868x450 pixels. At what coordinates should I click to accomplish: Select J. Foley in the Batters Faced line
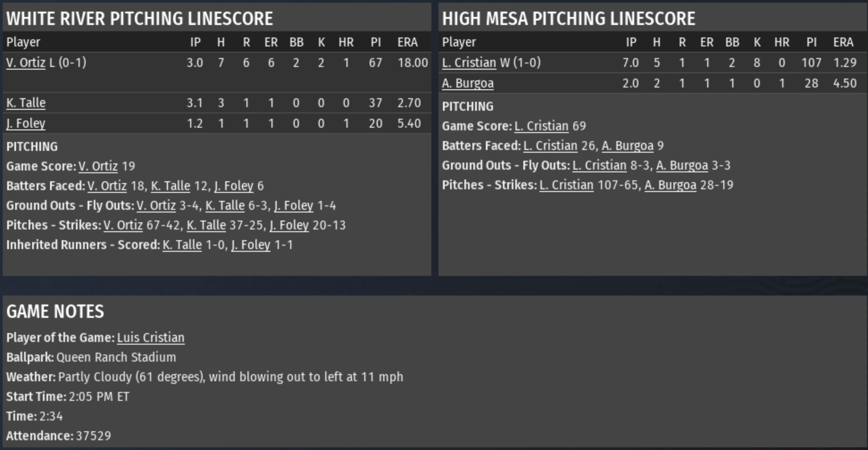coord(234,186)
